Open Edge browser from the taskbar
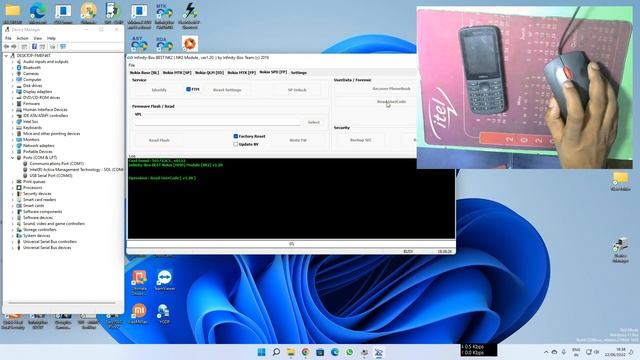 click(x=335, y=352)
